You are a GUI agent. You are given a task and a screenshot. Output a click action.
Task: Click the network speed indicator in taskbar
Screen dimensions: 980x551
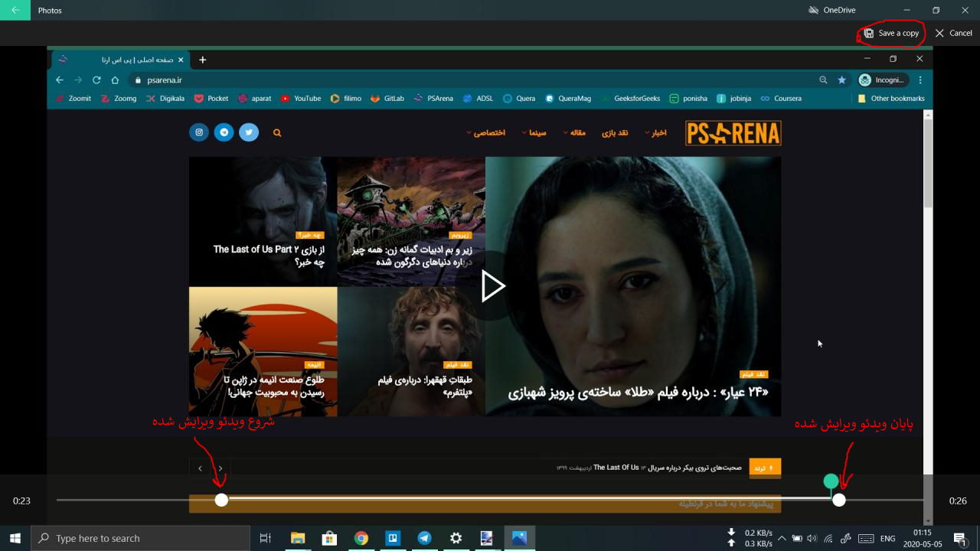[x=750, y=538]
